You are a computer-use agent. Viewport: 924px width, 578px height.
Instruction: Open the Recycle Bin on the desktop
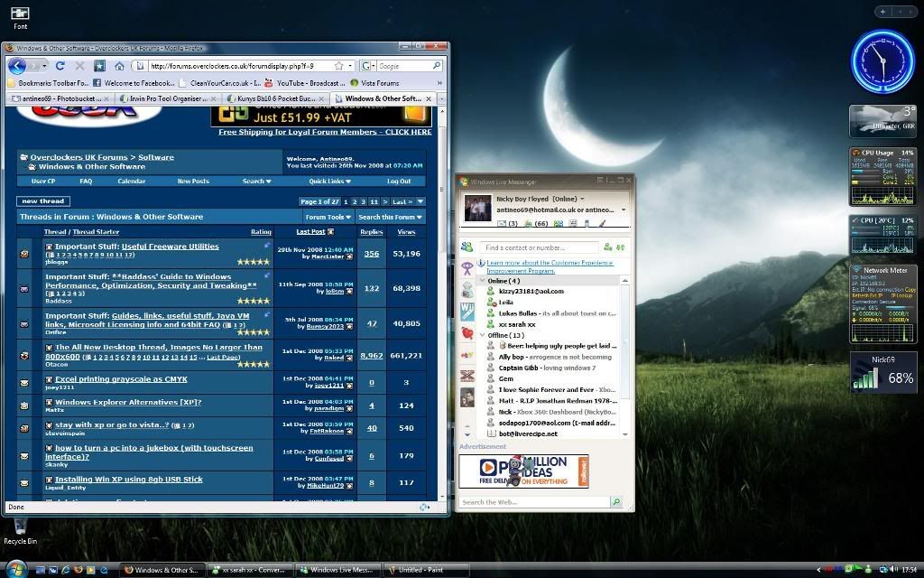[20, 528]
